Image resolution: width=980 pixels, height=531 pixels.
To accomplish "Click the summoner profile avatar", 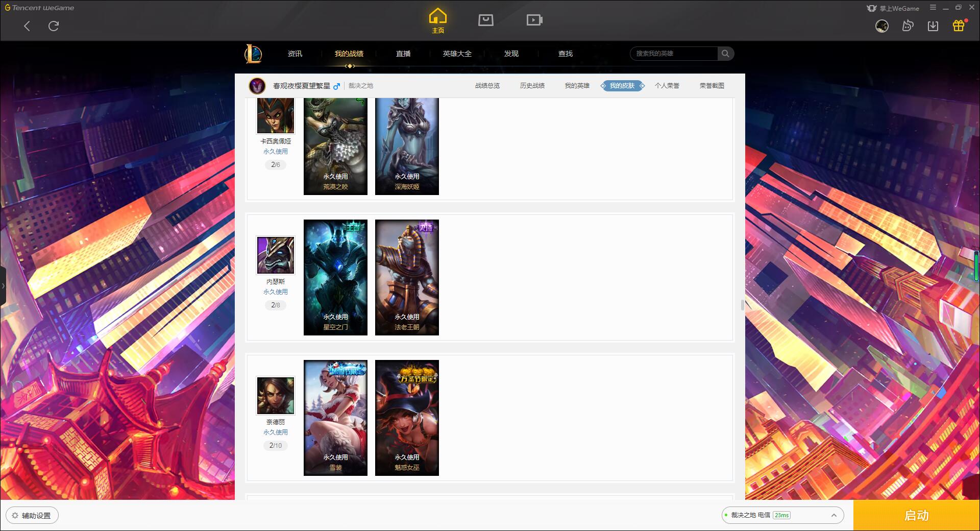I will click(257, 86).
